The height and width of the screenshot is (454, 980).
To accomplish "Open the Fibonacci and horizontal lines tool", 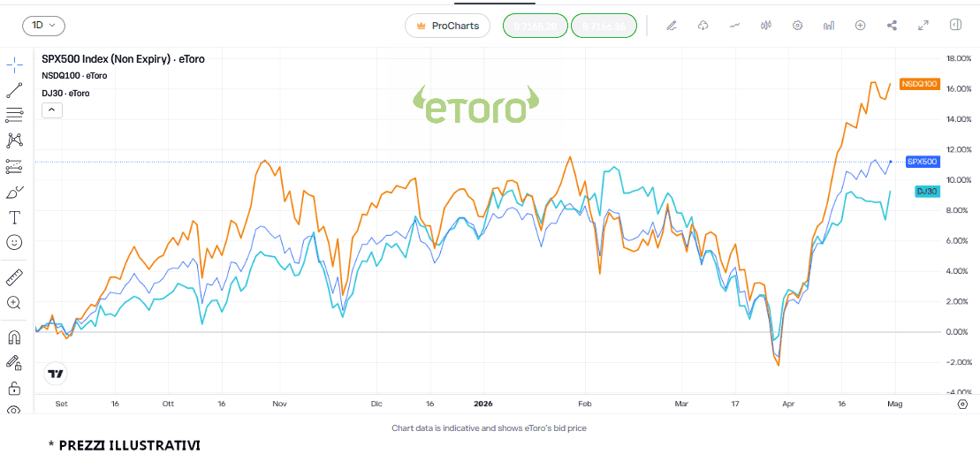I will tap(14, 115).
